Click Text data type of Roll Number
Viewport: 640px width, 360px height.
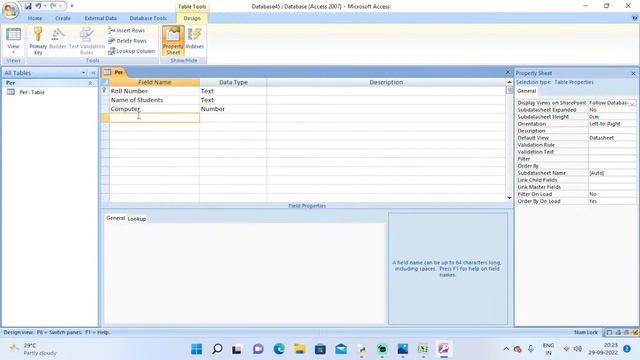click(233, 91)
